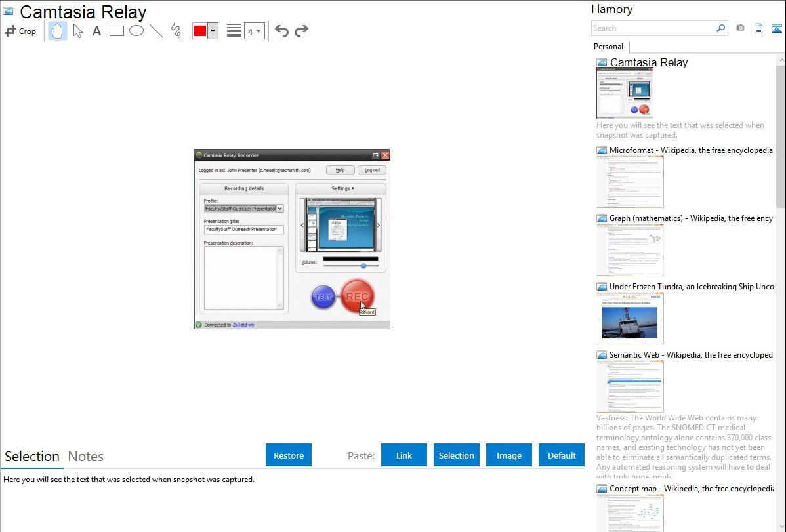Screen dimensions: 786x532
Task: Click the sidebar vertical scrollbar
Action: pos(781,136)
